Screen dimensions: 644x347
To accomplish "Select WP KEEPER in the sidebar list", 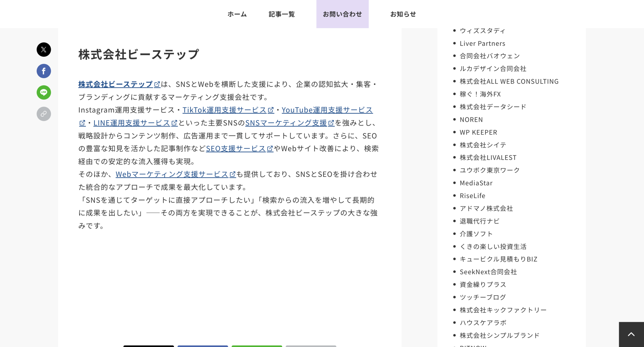I will click(x=478, y=132).
